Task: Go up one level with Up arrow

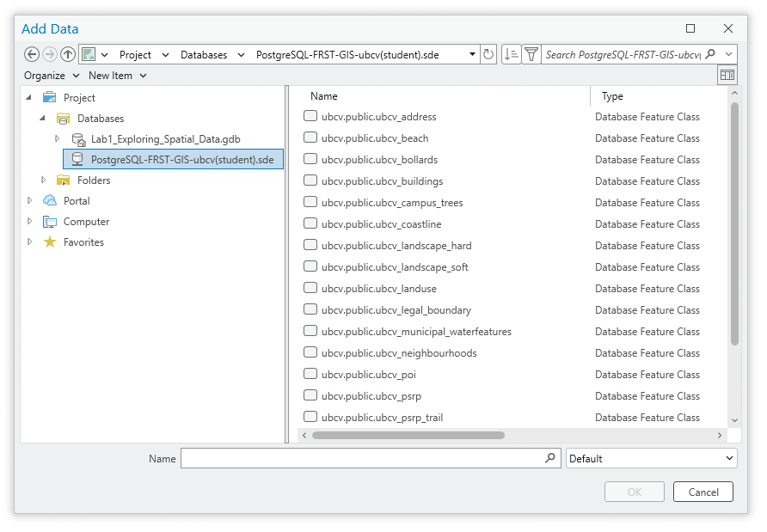Action: click(68, 54)
